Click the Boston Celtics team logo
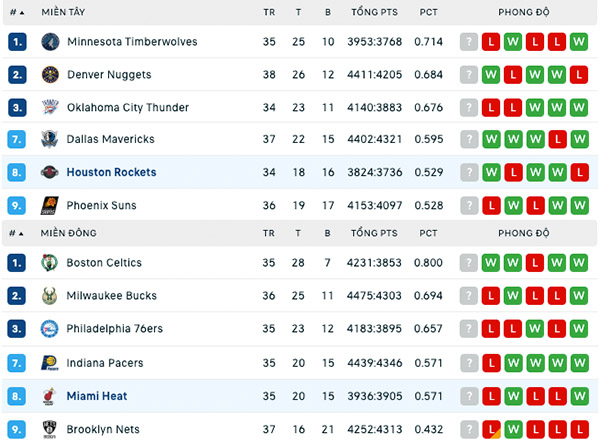Screen dimensions: 600x444 (49, 263)
